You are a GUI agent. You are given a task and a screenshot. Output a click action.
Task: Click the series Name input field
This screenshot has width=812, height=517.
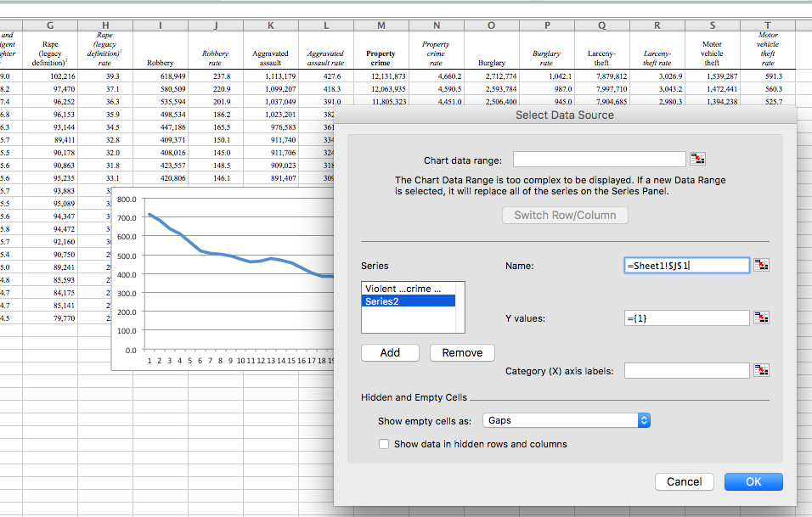tap(685, 266)
